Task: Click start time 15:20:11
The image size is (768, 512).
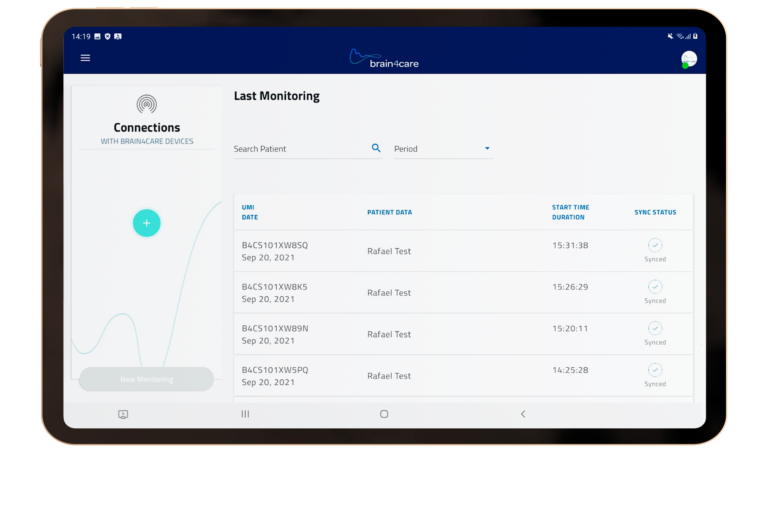Action: tap(570, 328)
